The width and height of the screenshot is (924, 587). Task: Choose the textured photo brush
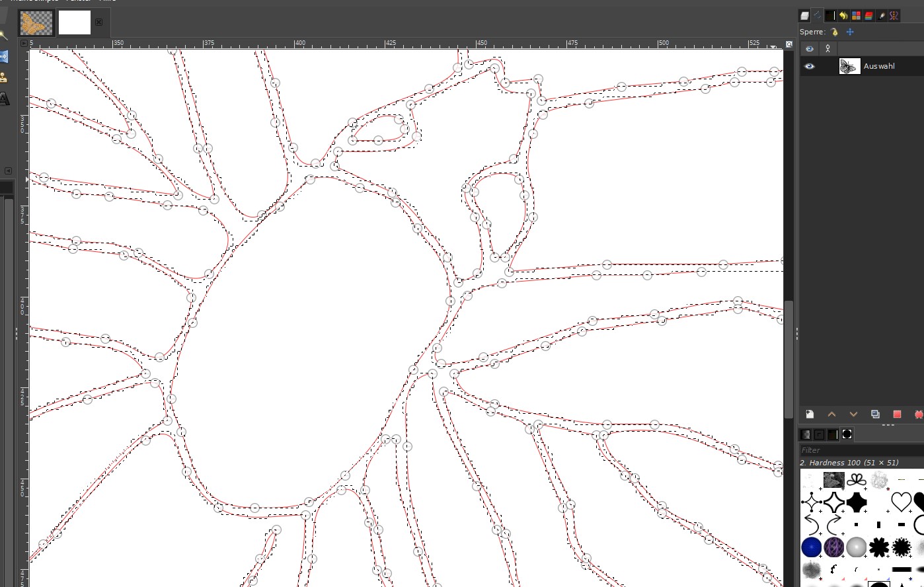[x=834, y=480]
